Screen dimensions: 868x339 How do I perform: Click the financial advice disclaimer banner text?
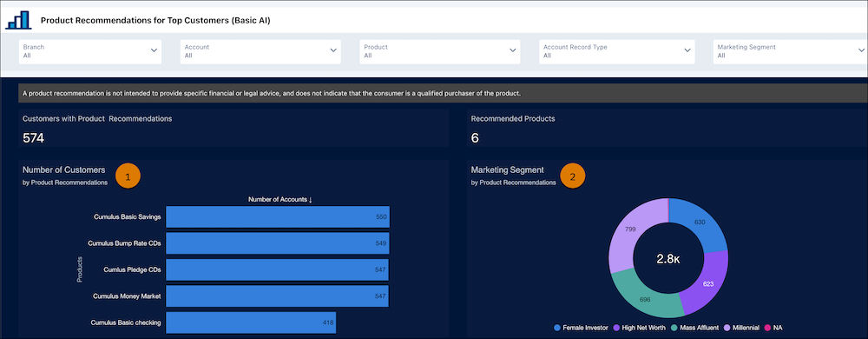click(x=272, y=94)
